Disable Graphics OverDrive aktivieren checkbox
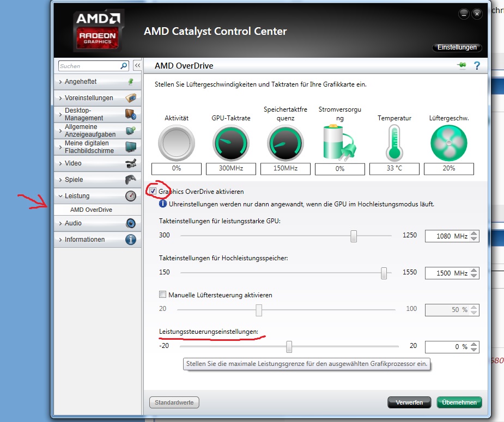Image resolution: width=504 pixels, height=422 pixels. click(153, 191)
